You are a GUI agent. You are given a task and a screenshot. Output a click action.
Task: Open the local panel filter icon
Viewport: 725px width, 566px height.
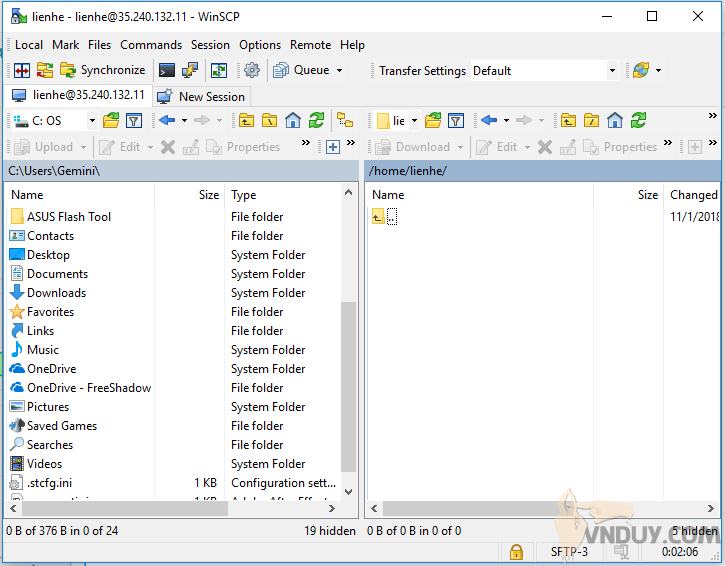coord(134,121)
